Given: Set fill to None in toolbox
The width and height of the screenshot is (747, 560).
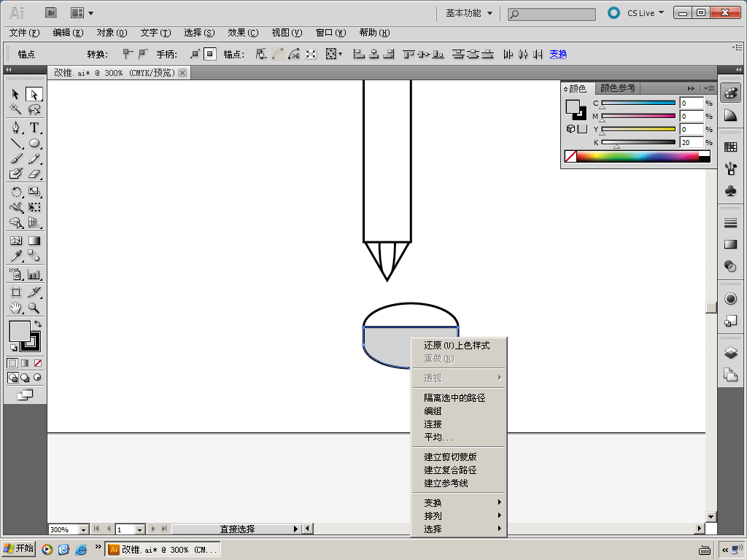Looking at the screenshot, I should tap(38, 363).
